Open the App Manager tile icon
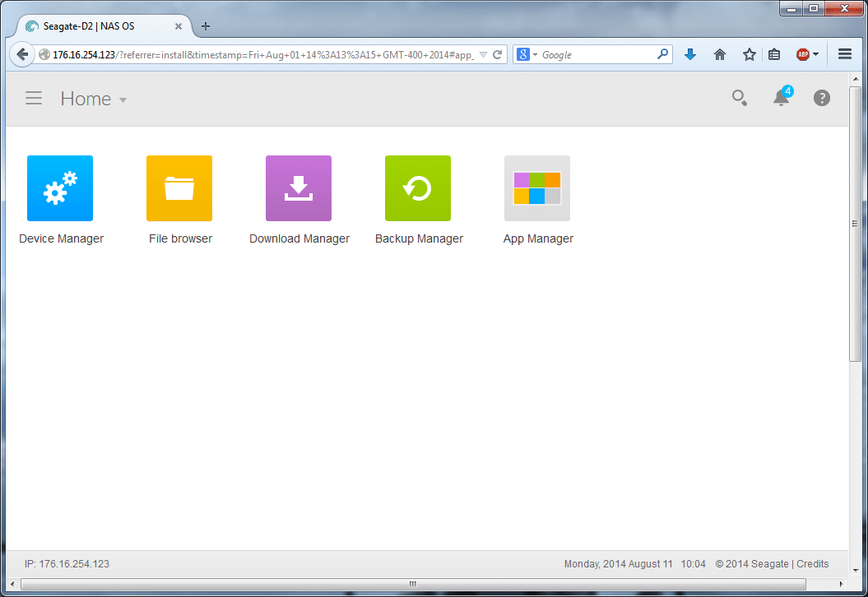Viewport: 868px width, 597px height. (537, 188)
